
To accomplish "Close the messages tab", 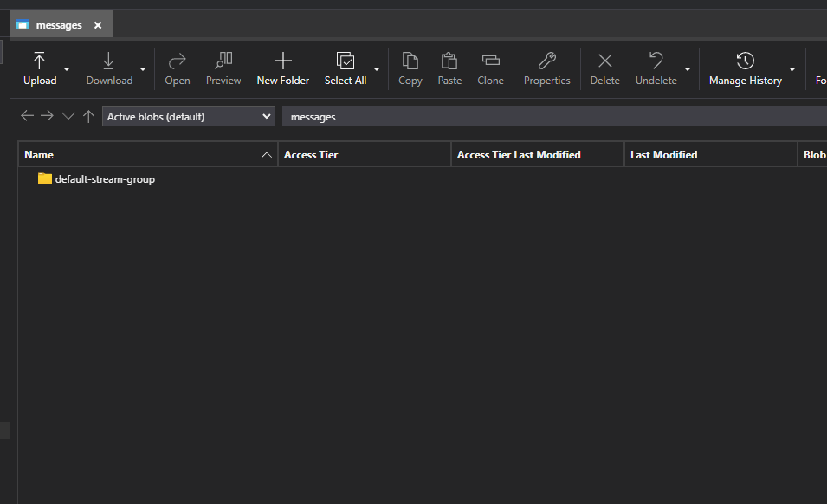I will point(98,25).
